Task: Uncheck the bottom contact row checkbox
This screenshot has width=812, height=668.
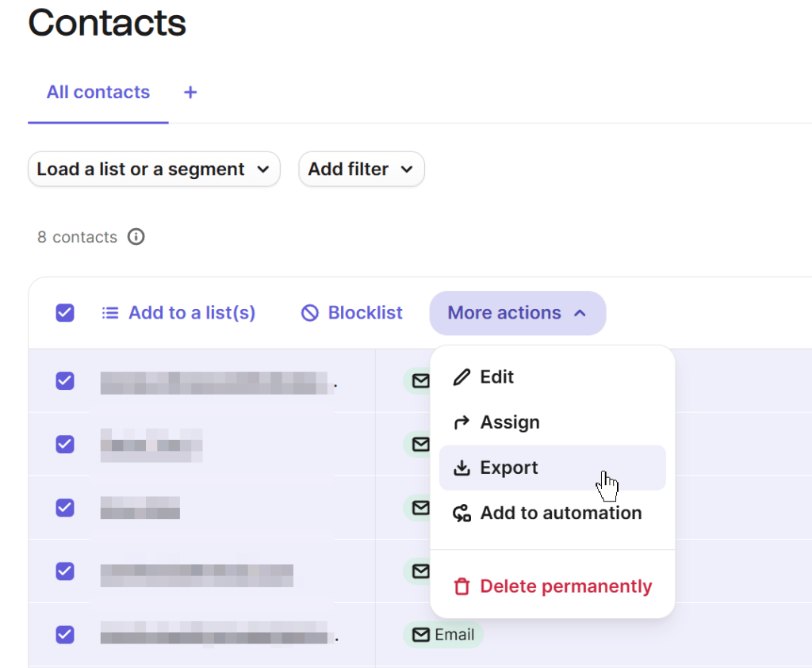Action: (x=64, y=634)
